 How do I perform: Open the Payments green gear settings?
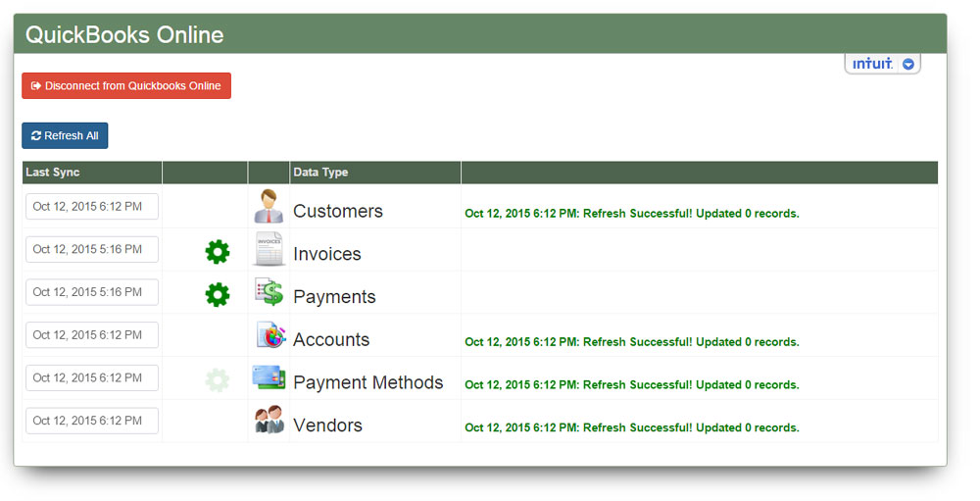point(218,294)
